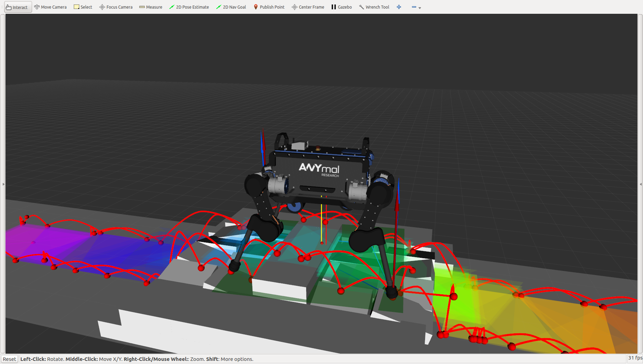Activate the Move Camera tool
The height and width of the screenshot is (364, 643).
point(50,7)
